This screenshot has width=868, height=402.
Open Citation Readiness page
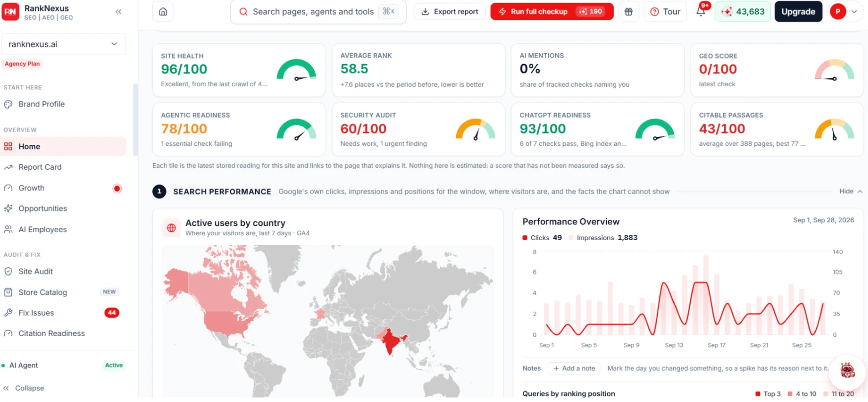[x=63, y=334]
